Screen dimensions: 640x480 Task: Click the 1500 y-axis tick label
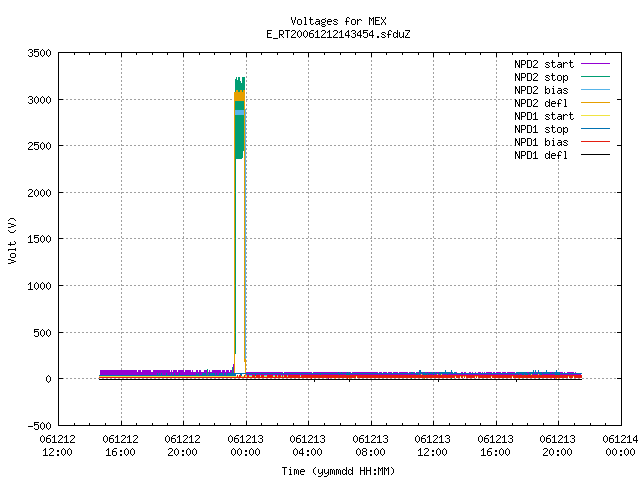[x=40, y=239]
